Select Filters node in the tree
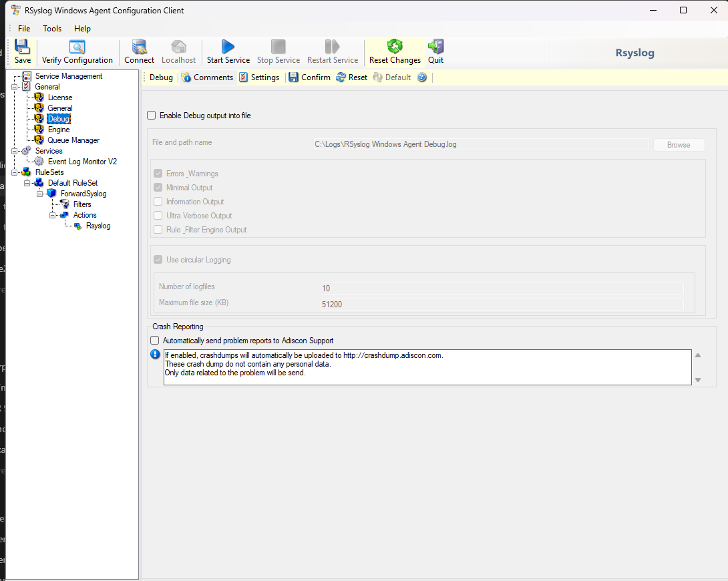The height and width of the screenshot is (581, 728). click(82, 204)
